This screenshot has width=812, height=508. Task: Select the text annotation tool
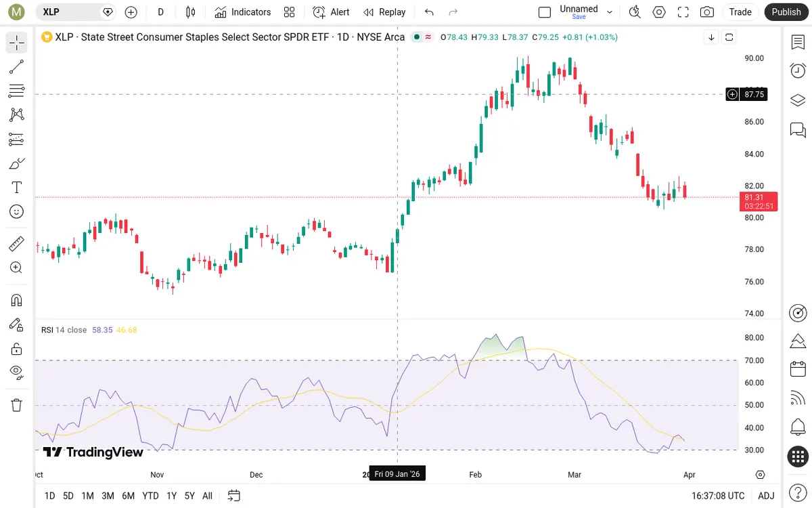click(x=17, y=188)
